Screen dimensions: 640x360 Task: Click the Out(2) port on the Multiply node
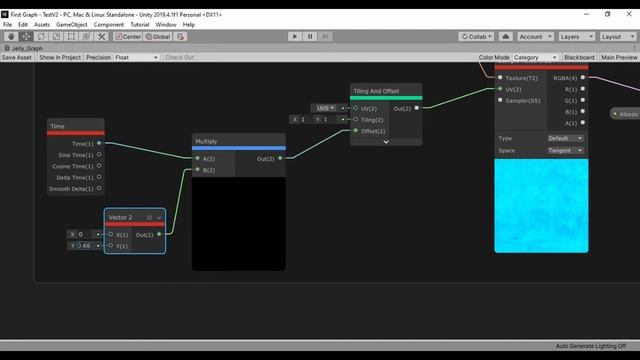[280, 158]
